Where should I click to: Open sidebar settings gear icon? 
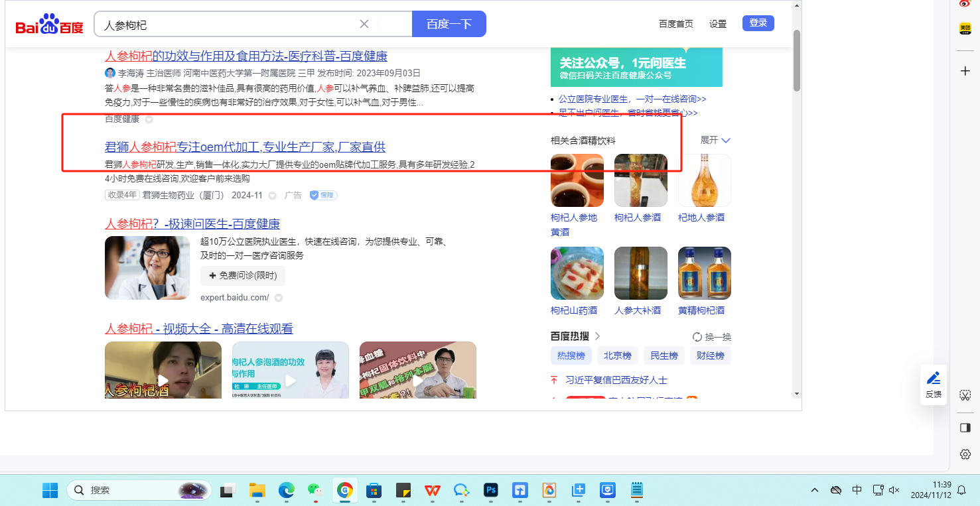965,454
